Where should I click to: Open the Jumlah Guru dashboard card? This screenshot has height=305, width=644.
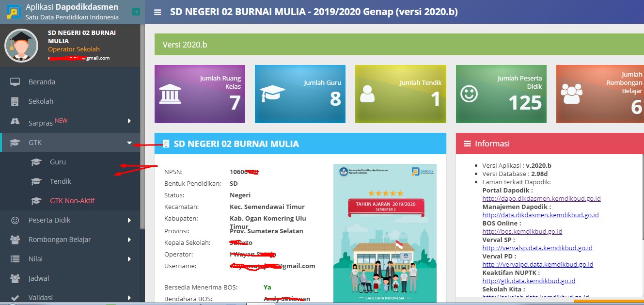point(300,94)
